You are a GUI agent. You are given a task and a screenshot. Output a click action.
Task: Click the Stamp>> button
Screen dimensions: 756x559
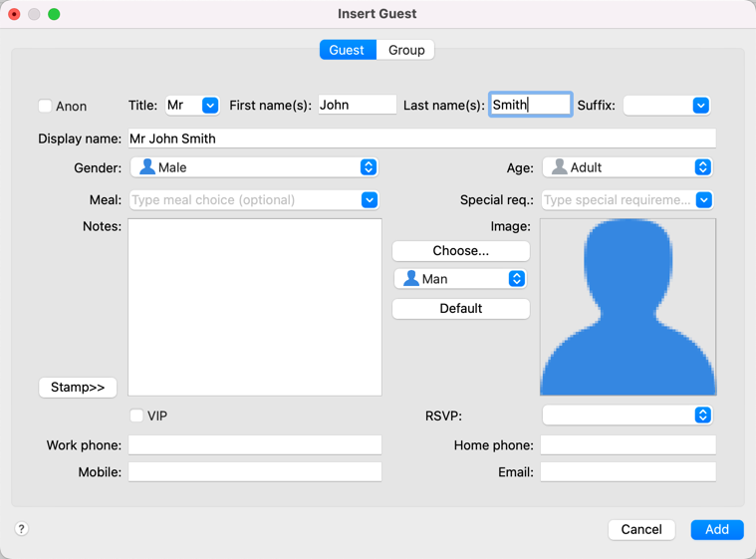pos(78,387)
